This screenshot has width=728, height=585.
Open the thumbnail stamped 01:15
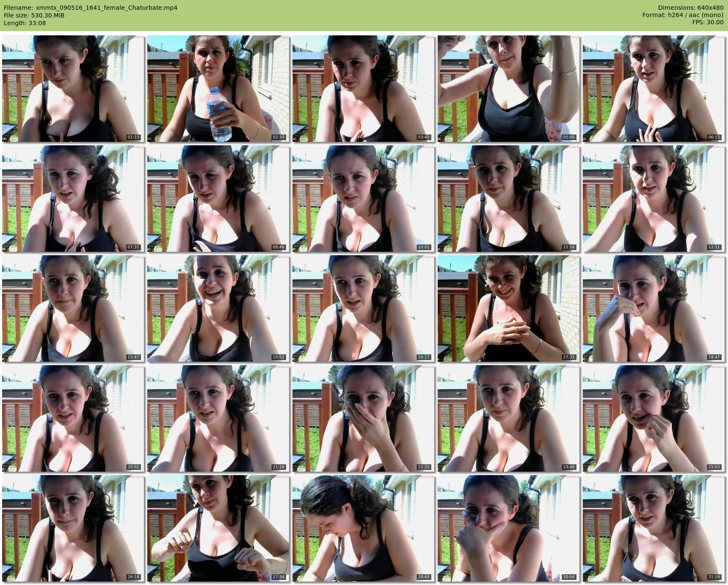pyautogui.click(x=73, y=89)
